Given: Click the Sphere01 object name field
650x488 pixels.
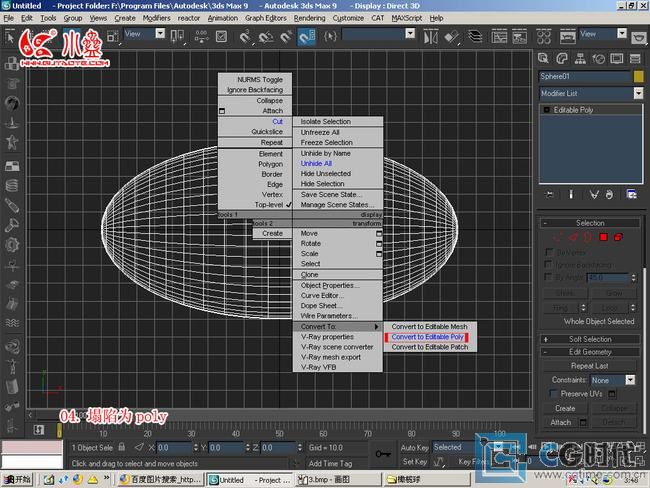Looking at the screenshot, I should (x=585, y=77).
